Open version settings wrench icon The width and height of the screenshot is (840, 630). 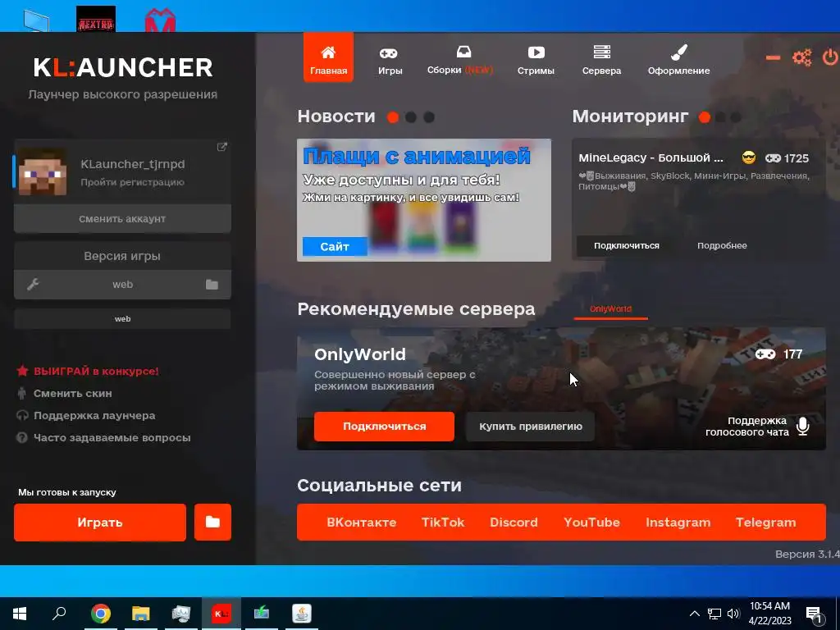(x=33, y=285)
